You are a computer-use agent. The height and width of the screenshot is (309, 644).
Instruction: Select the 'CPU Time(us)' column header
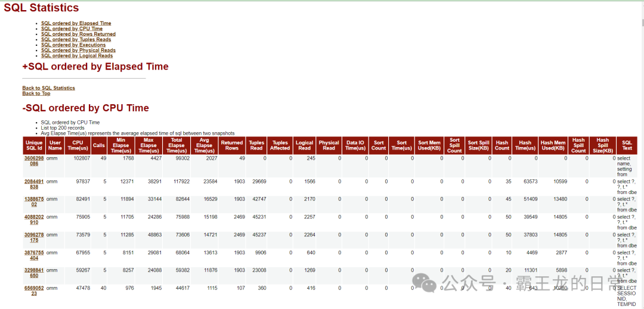[x=78, y=145]
